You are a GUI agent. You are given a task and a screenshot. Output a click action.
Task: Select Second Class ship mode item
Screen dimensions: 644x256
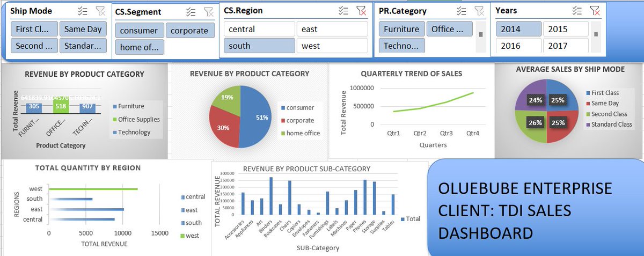tap(33, 46)
